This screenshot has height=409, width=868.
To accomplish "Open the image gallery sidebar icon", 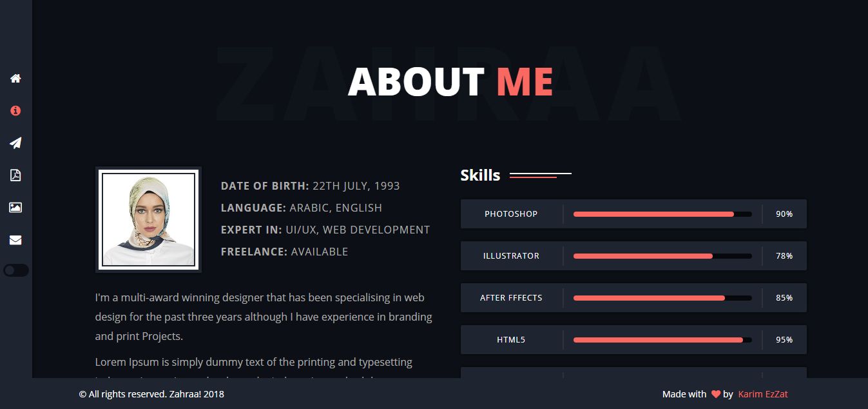I will tap(15, 207).
